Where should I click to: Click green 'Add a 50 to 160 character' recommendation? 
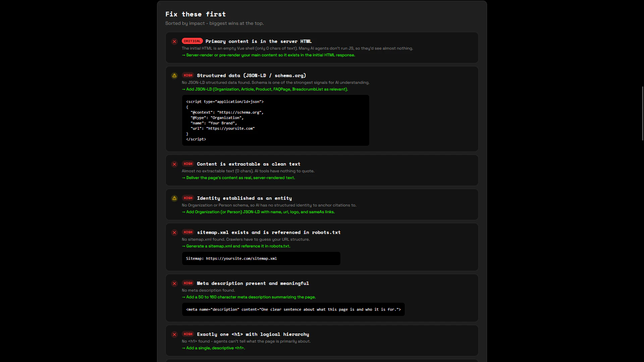click(249, 297)
